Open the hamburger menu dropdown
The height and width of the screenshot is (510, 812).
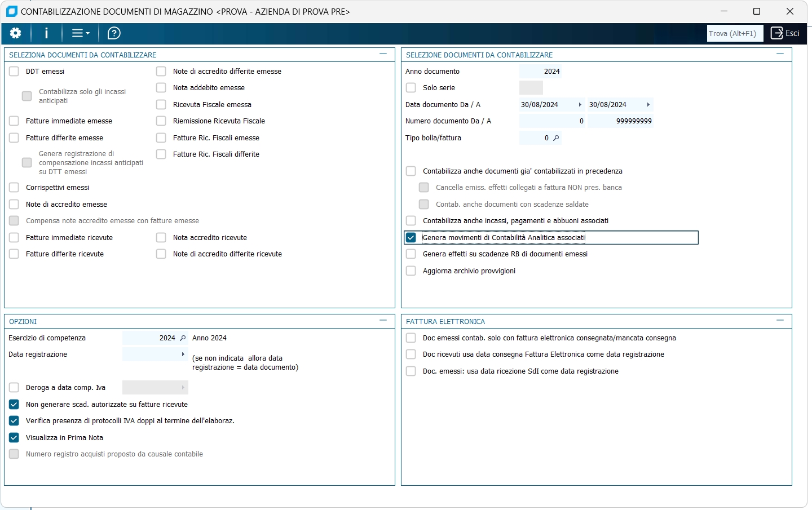click(x=81, y=33)
